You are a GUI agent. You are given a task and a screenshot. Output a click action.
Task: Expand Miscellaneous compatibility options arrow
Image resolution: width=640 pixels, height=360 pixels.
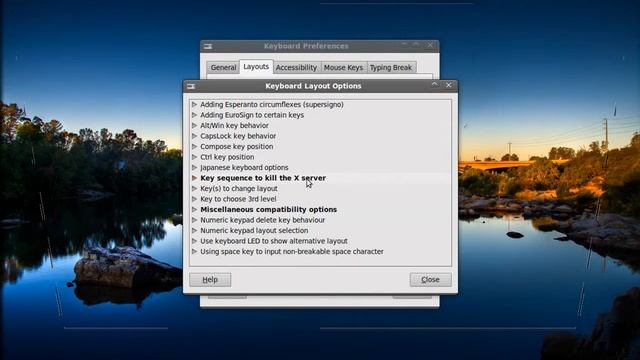(194, 209)
